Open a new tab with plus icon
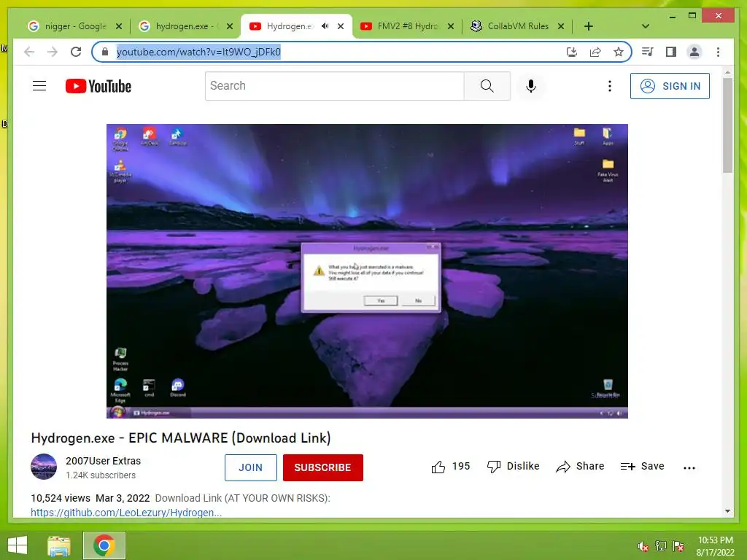Viewport: 747px width, 560px height. 589,26
